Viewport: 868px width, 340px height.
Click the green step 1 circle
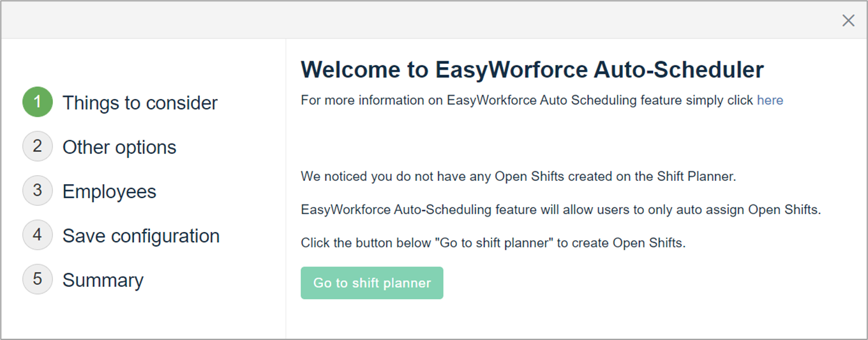(x=38, y=102)
